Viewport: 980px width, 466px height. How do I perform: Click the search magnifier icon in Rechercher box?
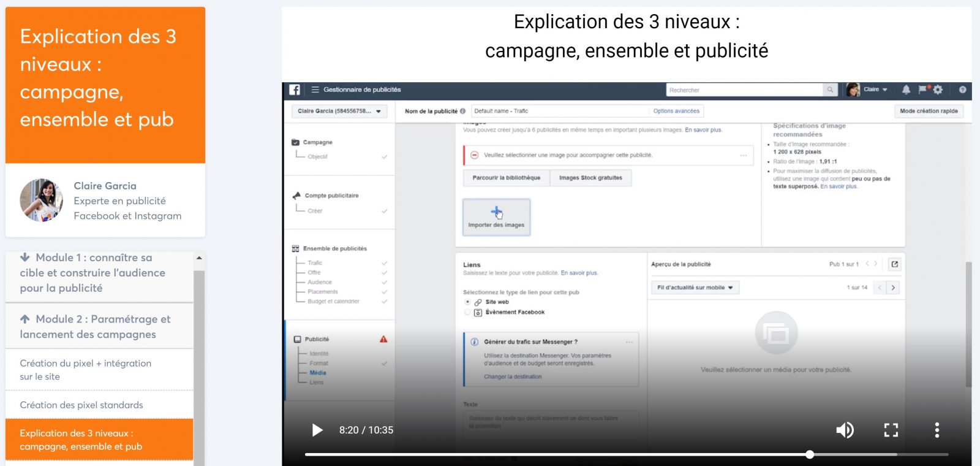point(830,90)
